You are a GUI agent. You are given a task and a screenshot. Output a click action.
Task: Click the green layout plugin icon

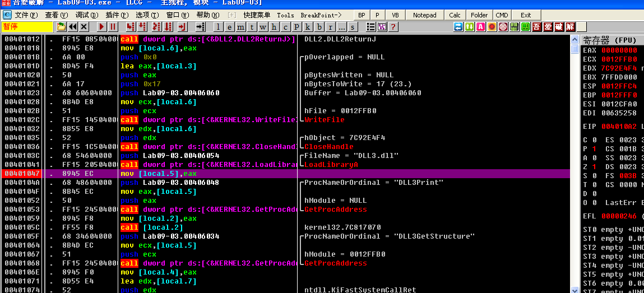(525, 27)
